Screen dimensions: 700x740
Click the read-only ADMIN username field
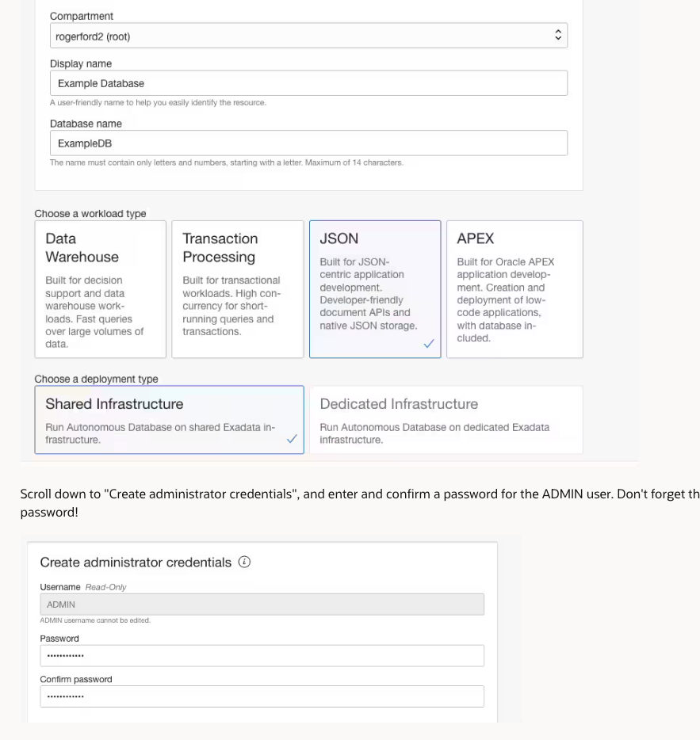click(262, 605)
